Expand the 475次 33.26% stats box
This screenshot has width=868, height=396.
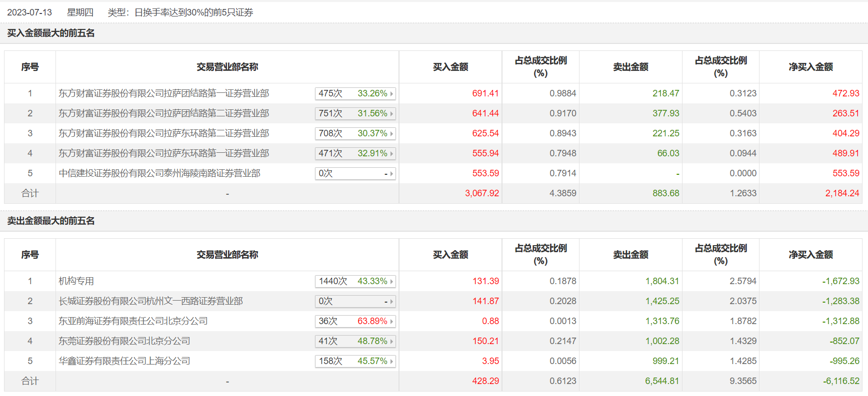[355, 93]
